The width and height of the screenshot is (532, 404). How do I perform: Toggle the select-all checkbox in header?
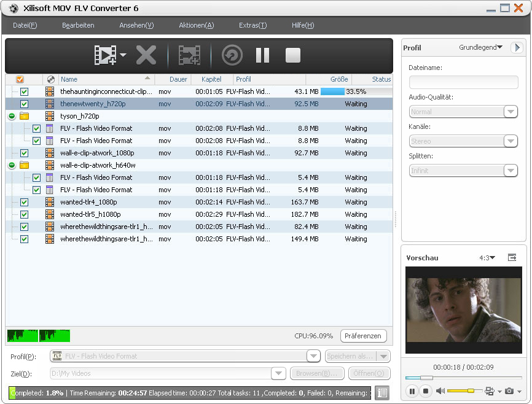tap(20, 79)
